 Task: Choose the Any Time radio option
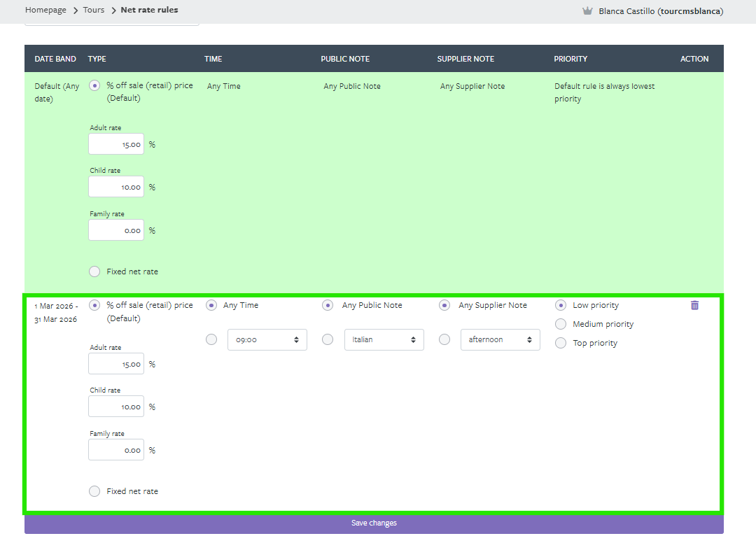(211, 306)
